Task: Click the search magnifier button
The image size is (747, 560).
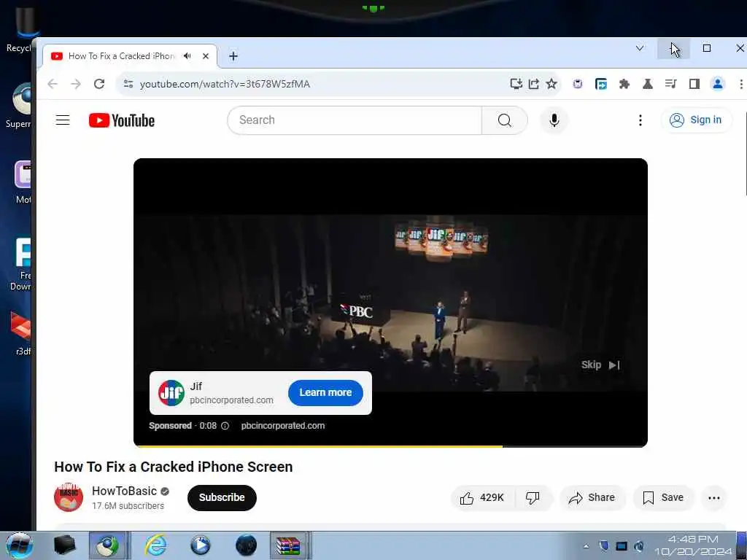Action: click(505, 120)
